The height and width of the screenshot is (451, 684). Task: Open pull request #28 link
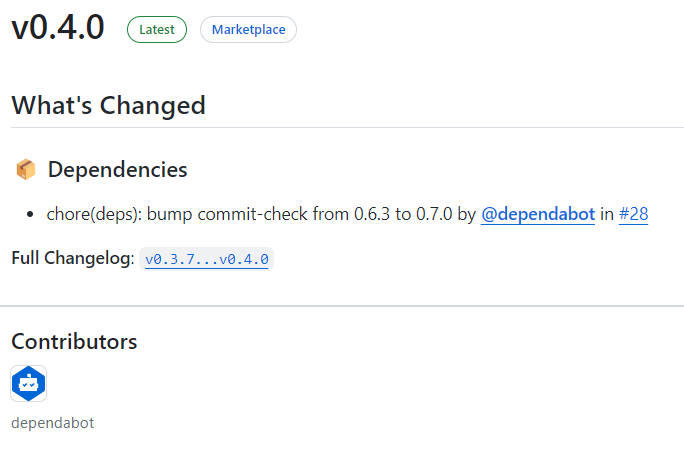coord(633,214)
